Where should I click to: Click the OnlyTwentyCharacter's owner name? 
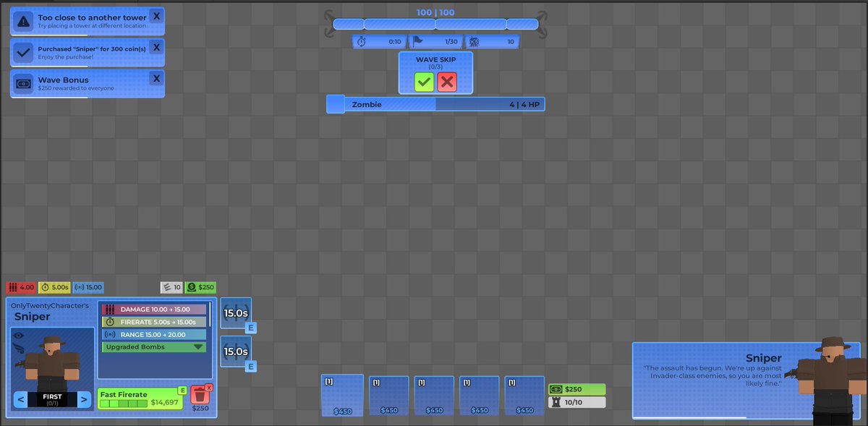click(x=50, y=306)
